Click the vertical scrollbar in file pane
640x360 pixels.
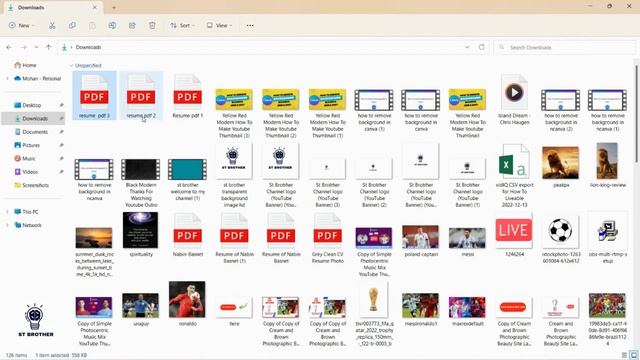[x=636, y=114]
